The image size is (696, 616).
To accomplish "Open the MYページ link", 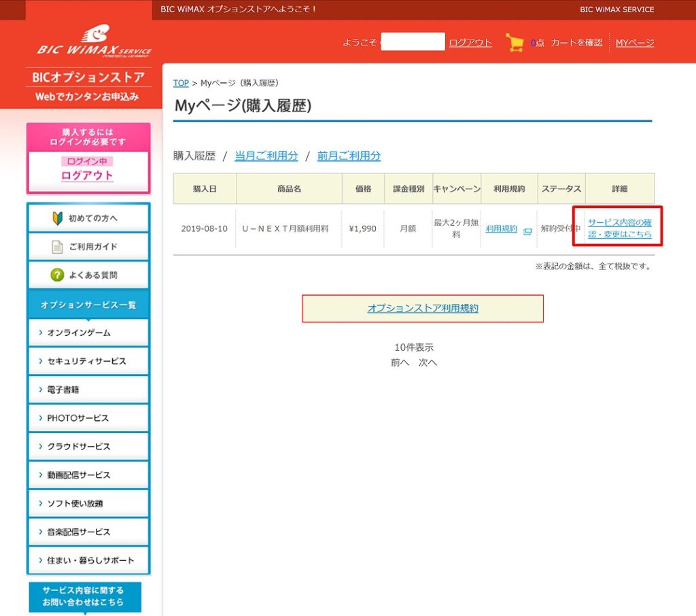I will (x=635, y=43).
